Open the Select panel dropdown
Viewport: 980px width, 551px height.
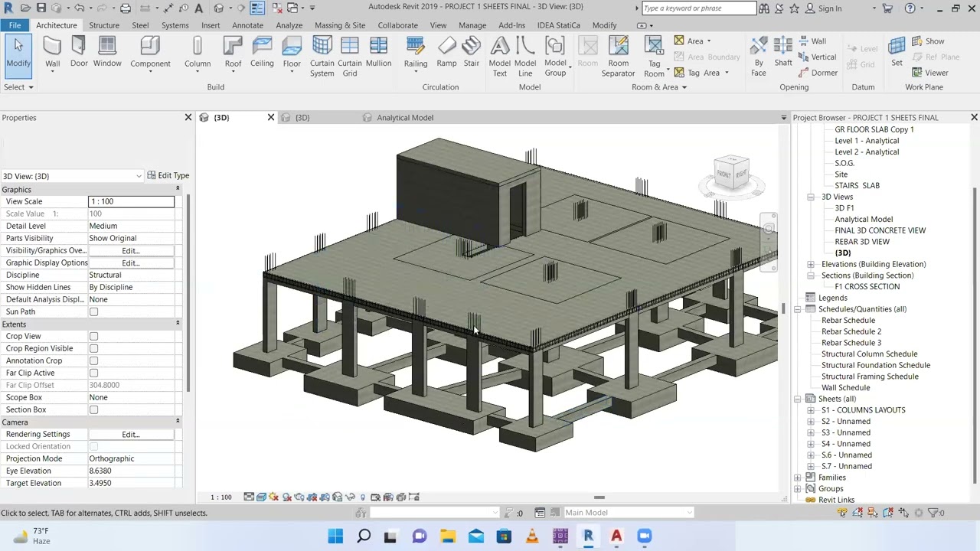pos(18,87)
